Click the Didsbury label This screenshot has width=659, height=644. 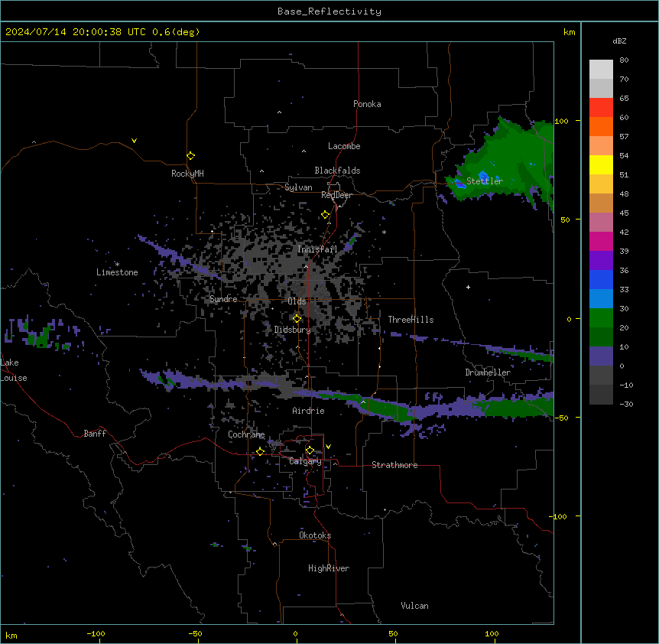click(x=293, y=330)
